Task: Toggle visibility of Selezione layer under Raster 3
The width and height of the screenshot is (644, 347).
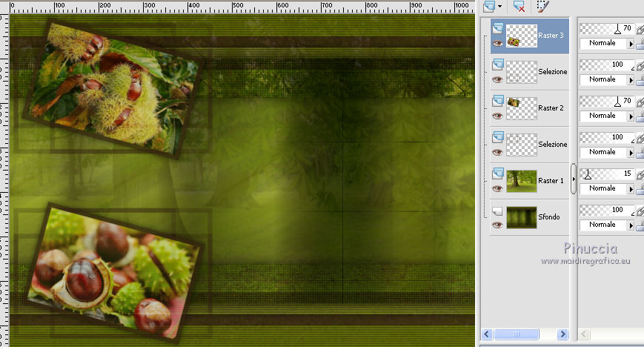Action: pos(497,79)
